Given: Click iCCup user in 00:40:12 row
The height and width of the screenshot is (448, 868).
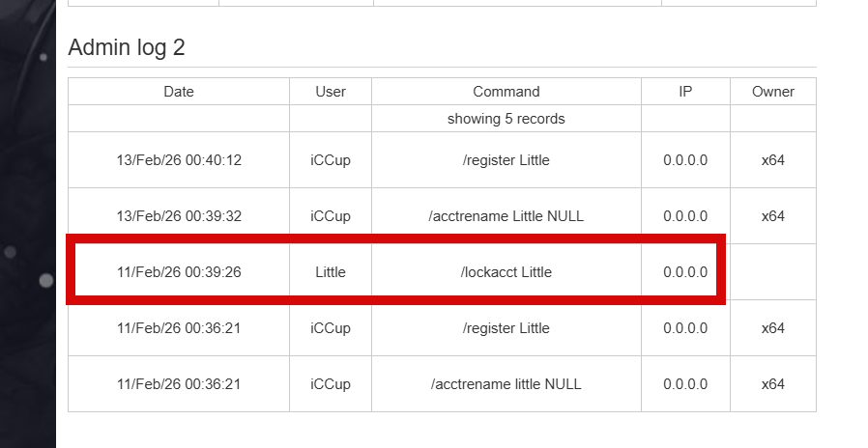Looking at the screenshot, I should (331, 160).
